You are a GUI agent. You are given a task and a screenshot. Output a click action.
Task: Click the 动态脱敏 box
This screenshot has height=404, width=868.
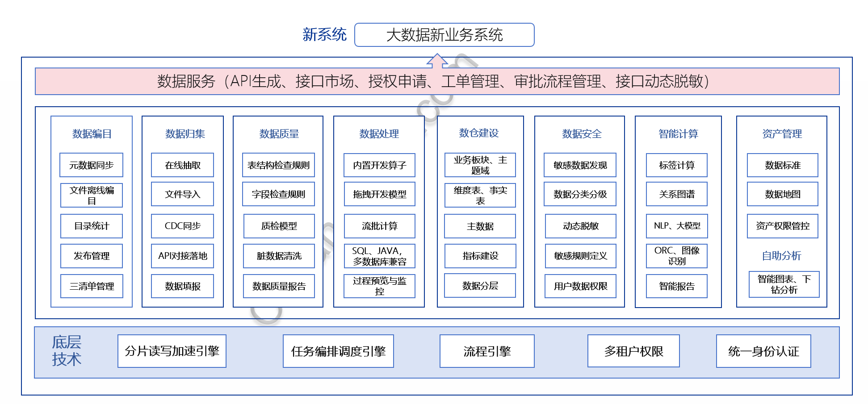coord(581,226)
